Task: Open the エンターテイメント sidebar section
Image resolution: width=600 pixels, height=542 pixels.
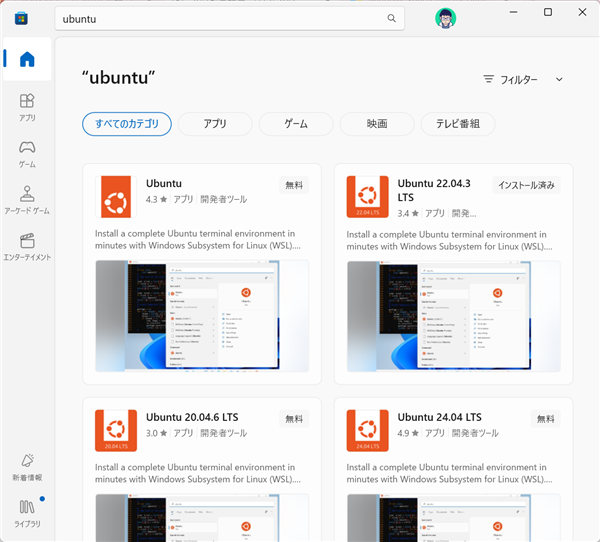Action: click(x=27, y=247)
